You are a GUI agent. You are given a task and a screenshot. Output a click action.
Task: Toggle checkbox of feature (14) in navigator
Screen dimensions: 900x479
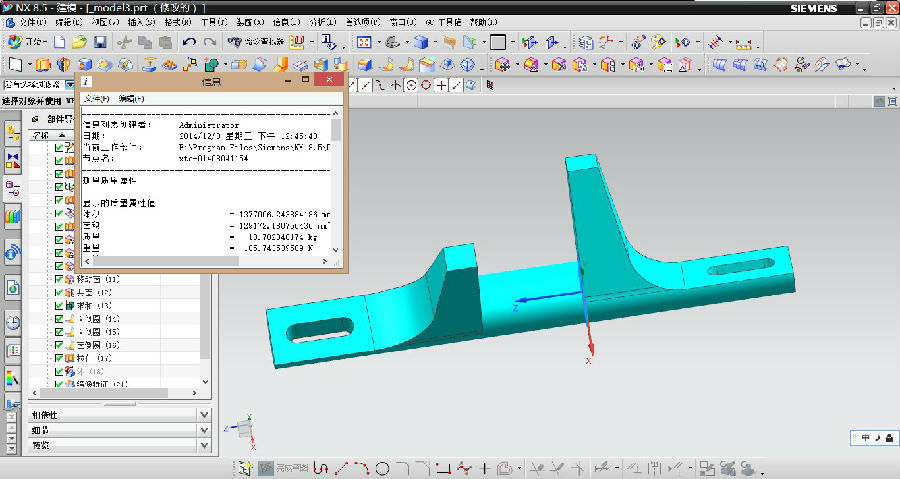59,318
